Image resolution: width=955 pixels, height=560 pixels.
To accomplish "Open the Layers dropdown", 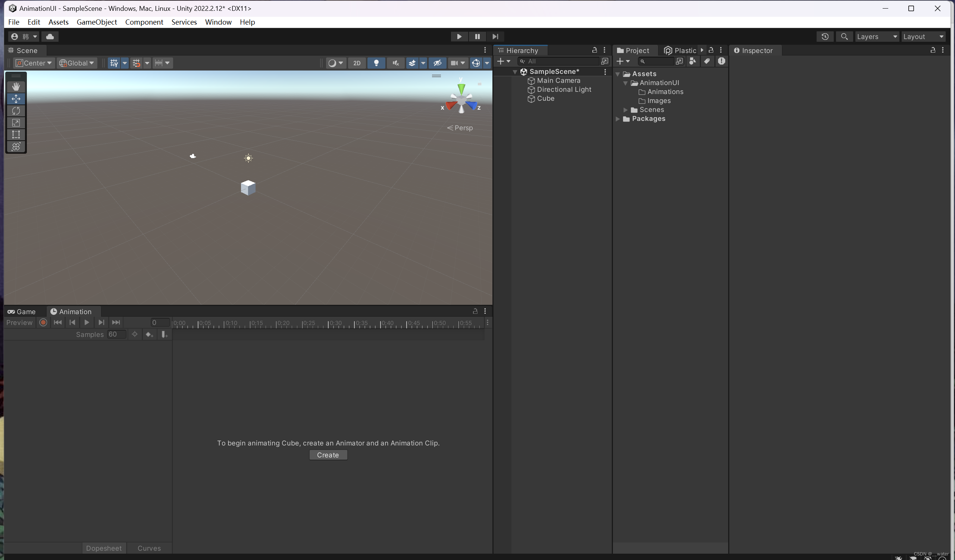I will coord(877,36).
